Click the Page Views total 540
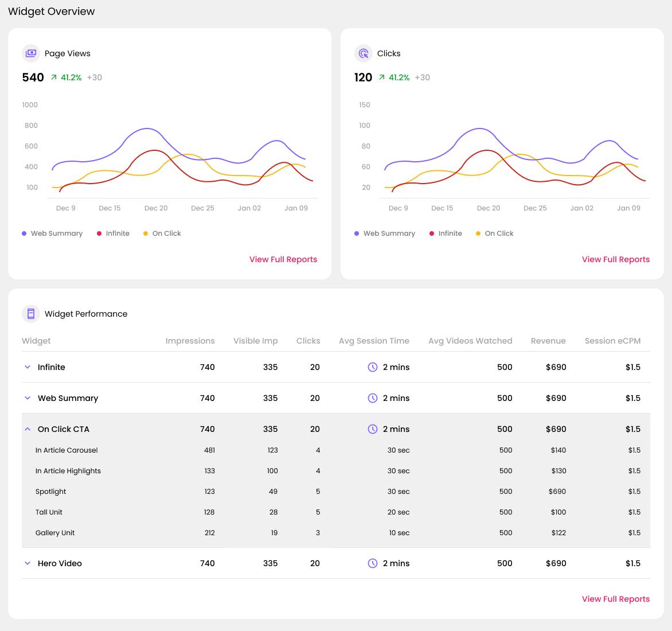Viewport: 672px width, 631px height. point(33,77)
